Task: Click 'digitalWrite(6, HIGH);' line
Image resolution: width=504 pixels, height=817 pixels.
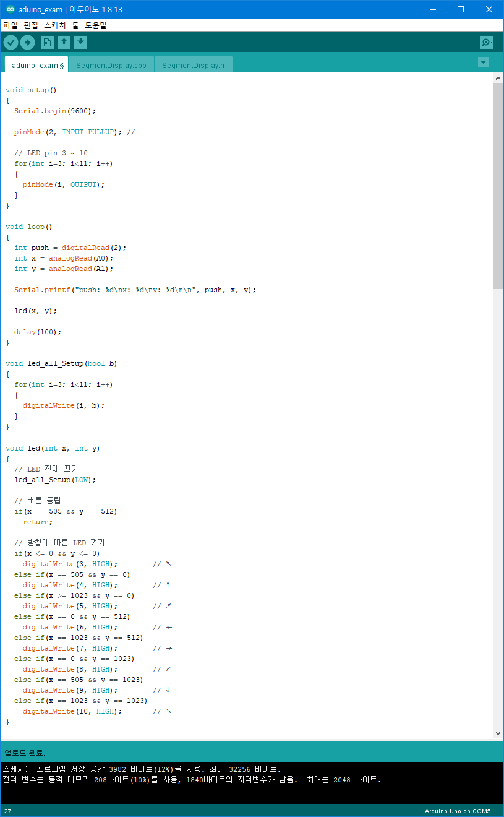Action: 70,626
